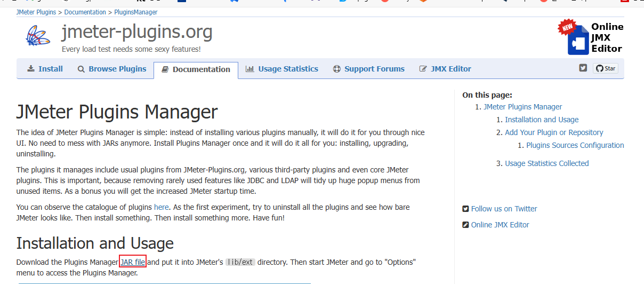The height and width of the screenshot is (284, 644).
Task: Click the 'On this page:' label
Action: 487,95
